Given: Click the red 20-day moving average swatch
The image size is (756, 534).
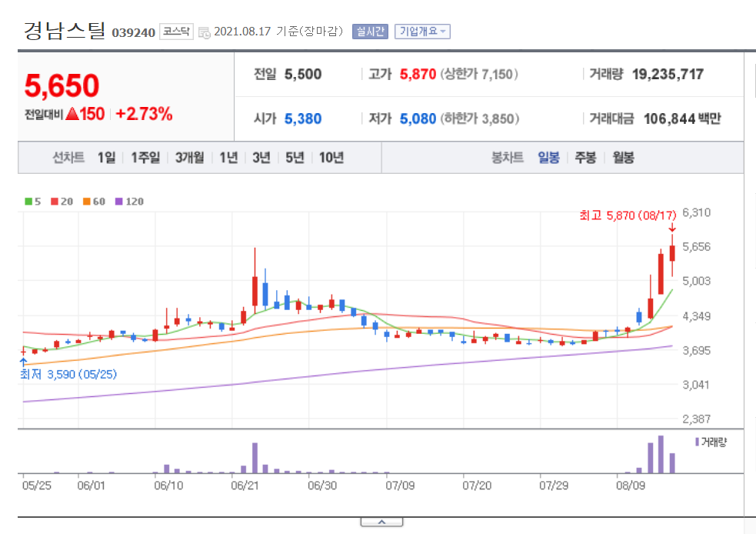Looking at the screenshot, I should 55,201.
